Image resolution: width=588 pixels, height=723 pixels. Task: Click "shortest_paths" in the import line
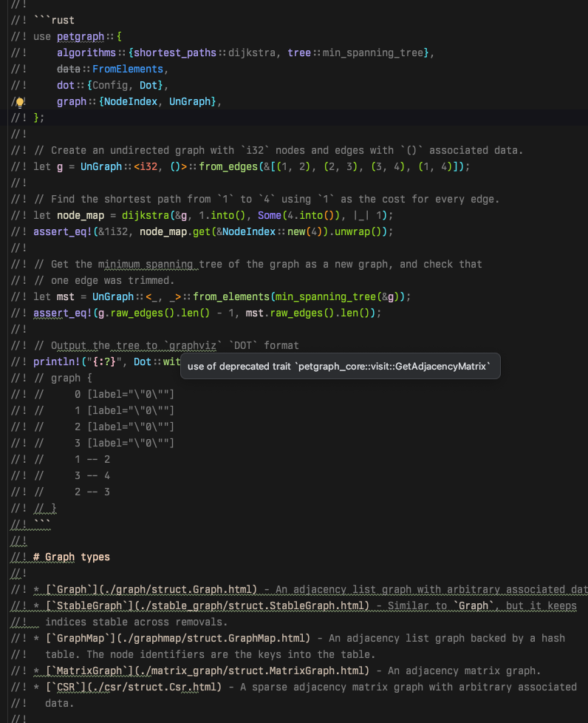click(x=175, y=52)
